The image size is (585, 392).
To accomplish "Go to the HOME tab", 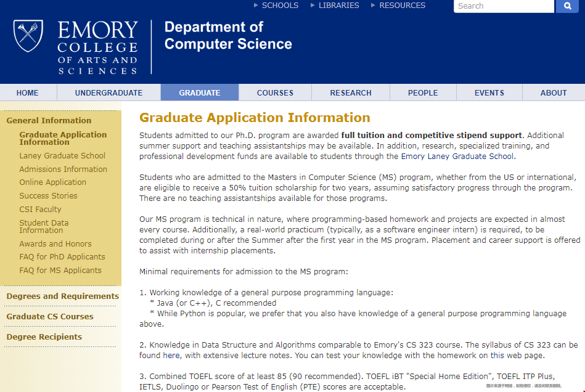I will pyautogui.click(x=28, y=92).
